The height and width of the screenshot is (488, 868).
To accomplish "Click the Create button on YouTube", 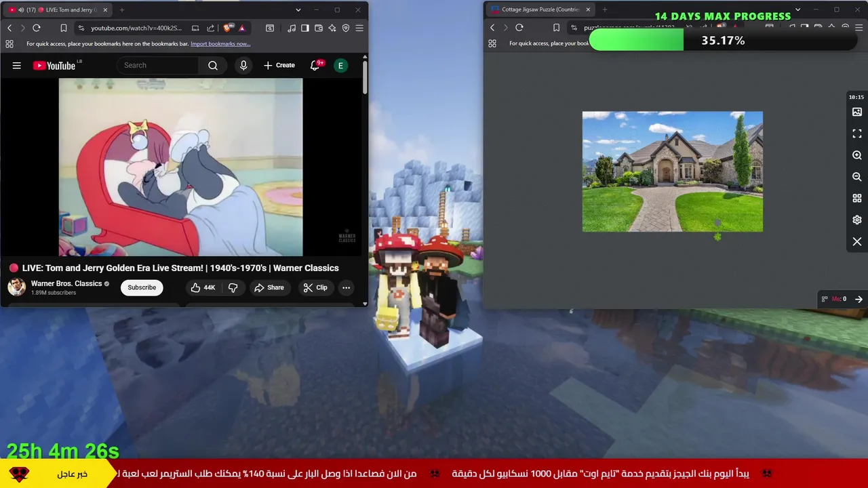I will (x=279, y=66).
